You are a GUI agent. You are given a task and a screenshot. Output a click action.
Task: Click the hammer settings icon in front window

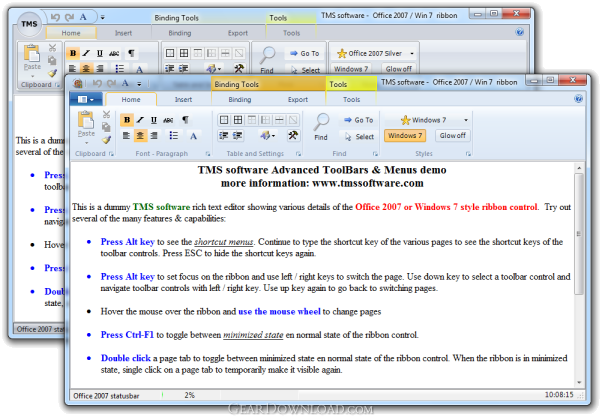click(x=293, y=135)
